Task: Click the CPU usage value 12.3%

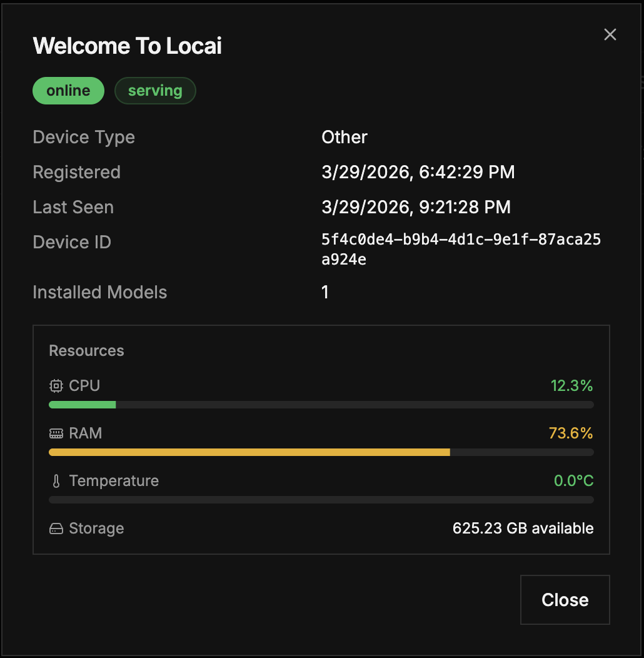Action: (x=572, y=386)
